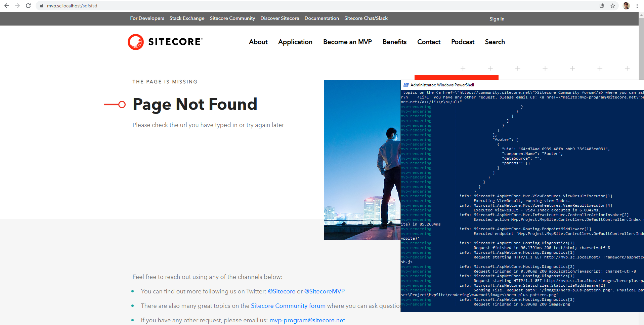Open the Sitecore Community top link
The width and height of the screenshot is (644, 325).
pos(232,18)
